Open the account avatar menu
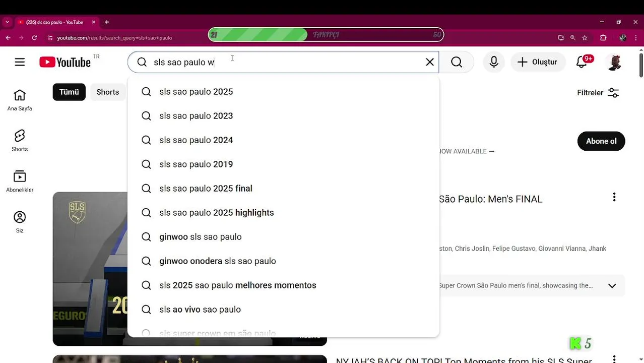The image size is (644, 363). tap(614, 62)
